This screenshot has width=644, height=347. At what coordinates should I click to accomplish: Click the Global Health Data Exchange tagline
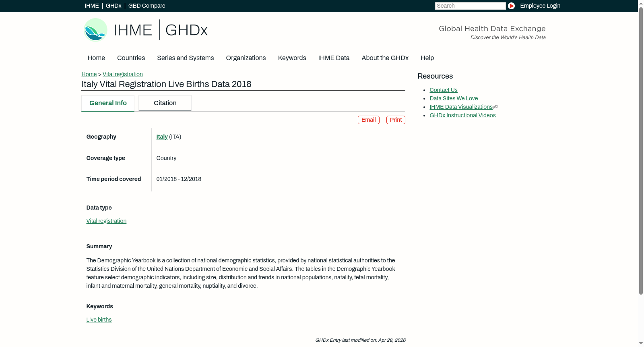(492, 29)
